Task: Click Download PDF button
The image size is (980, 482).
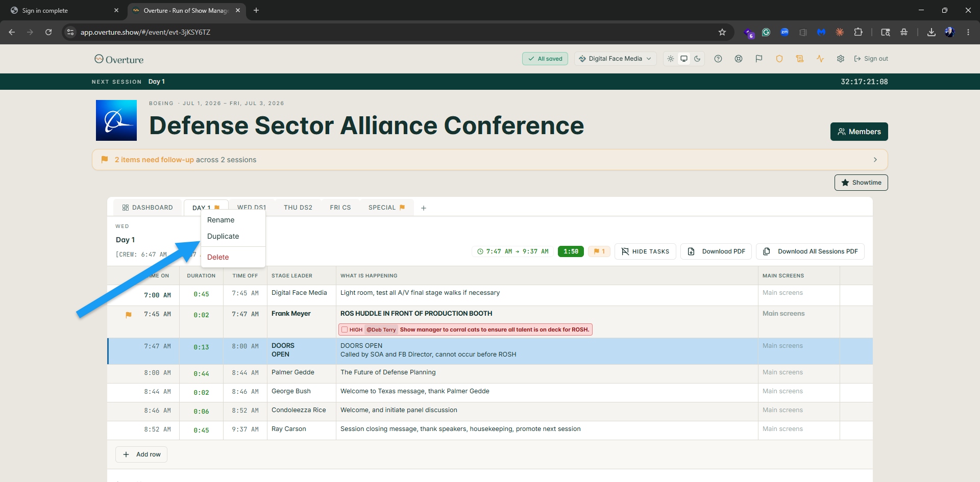Action: [x=716, y=251]
